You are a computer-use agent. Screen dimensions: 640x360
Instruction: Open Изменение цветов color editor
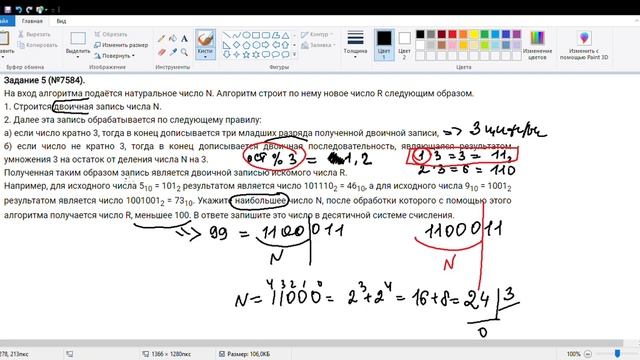(538, 45)
